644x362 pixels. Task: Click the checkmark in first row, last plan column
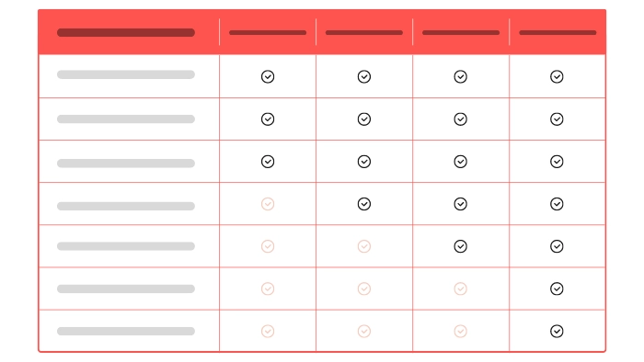click(557, 76)
